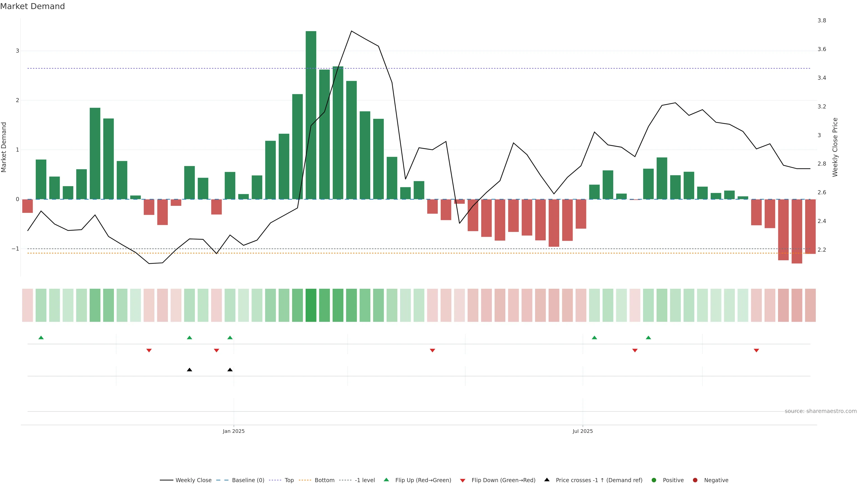Click the black Price crosses -1 legend triangle
The image size is (868, 488).
tap(547, 480)
